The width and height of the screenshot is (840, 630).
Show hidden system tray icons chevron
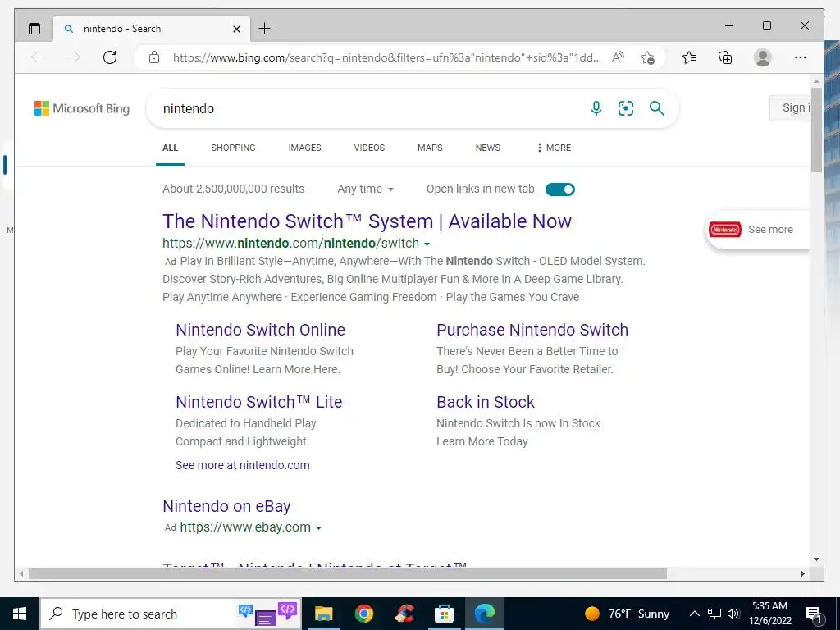(694, 614)
